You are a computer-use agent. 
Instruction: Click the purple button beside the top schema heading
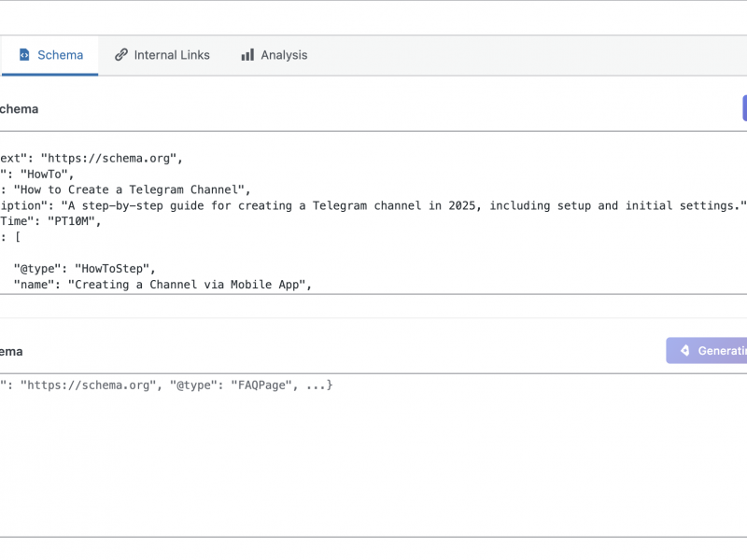click(x=743, y=108)
